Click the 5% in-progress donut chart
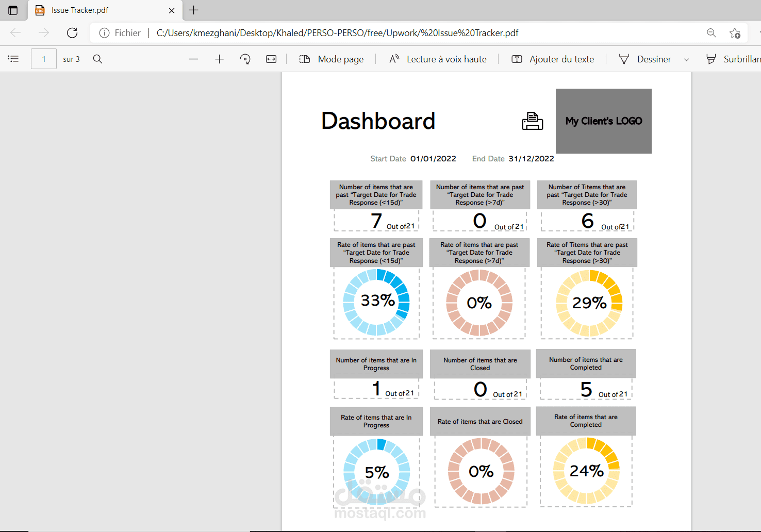The height and width of the screenshot is (532, 761). tap(377, 472)
